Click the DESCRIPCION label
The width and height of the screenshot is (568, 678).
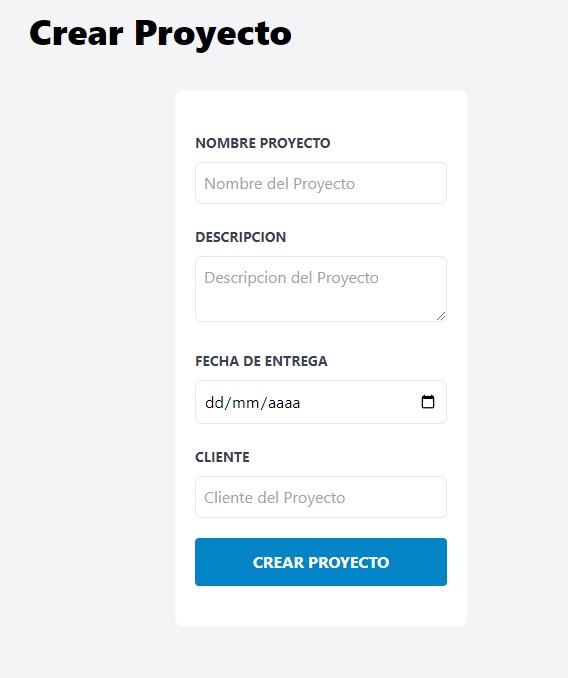[241, 237]
